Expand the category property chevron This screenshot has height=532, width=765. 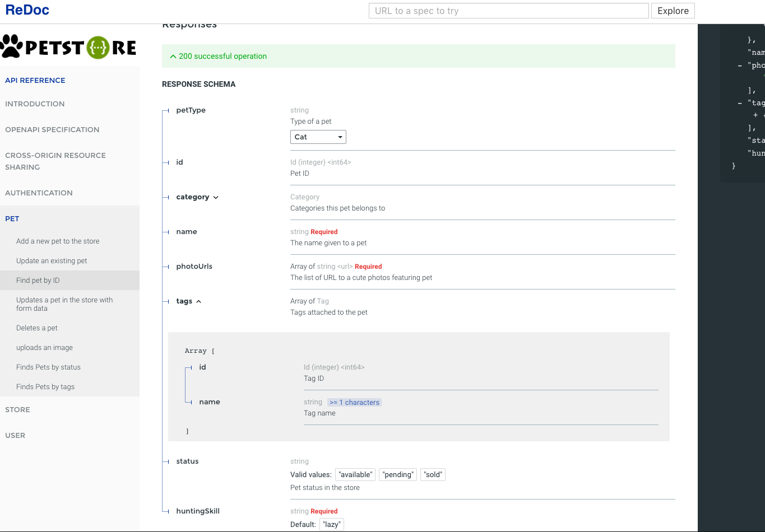coord(216,197)
